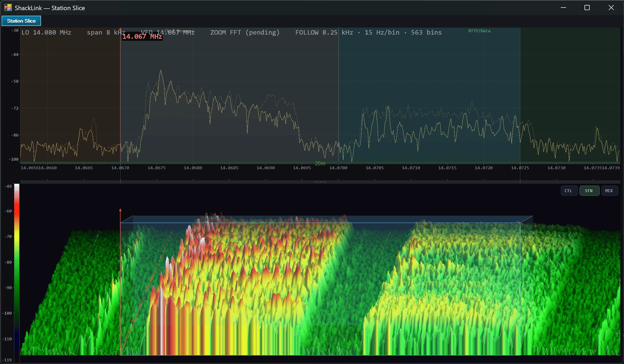Maximize the ShackLink window
Screen dimensions: 624x364
pos(587,8)
